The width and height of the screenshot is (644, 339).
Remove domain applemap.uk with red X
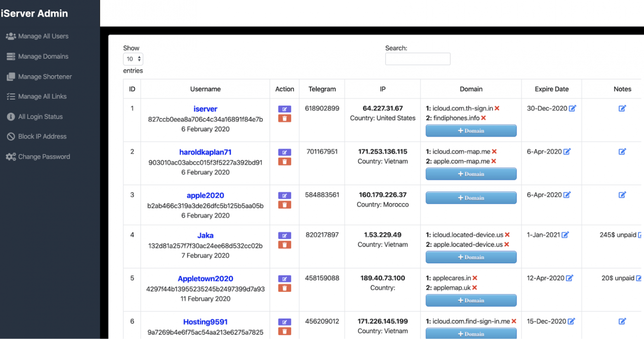point(474,288)
